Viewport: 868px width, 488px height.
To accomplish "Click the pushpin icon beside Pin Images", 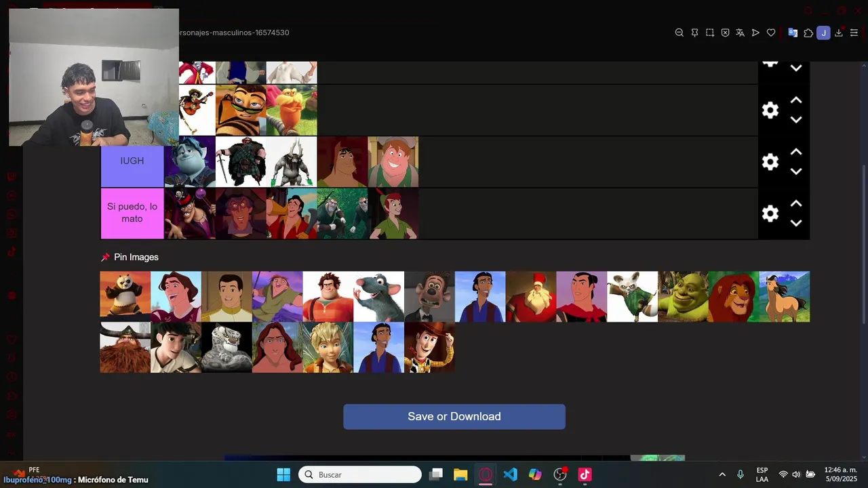I will pos(105,258).
